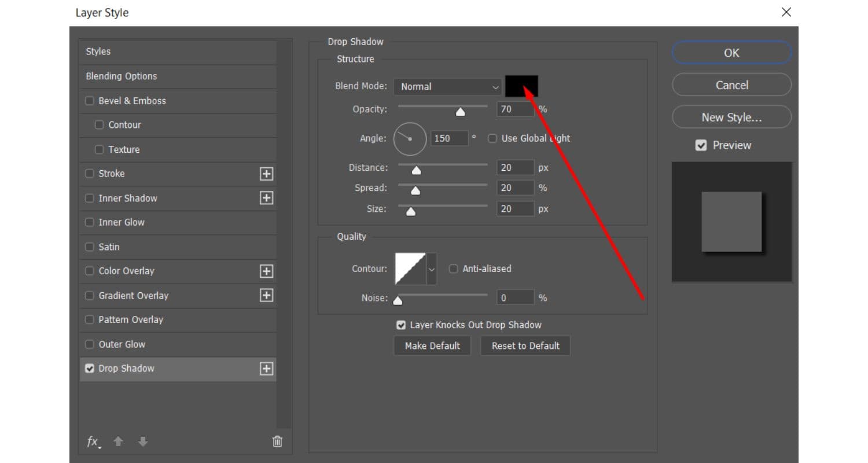868x463 pixels.
Task: Click the plus icon next to Stroke
Action: point(266,174)
